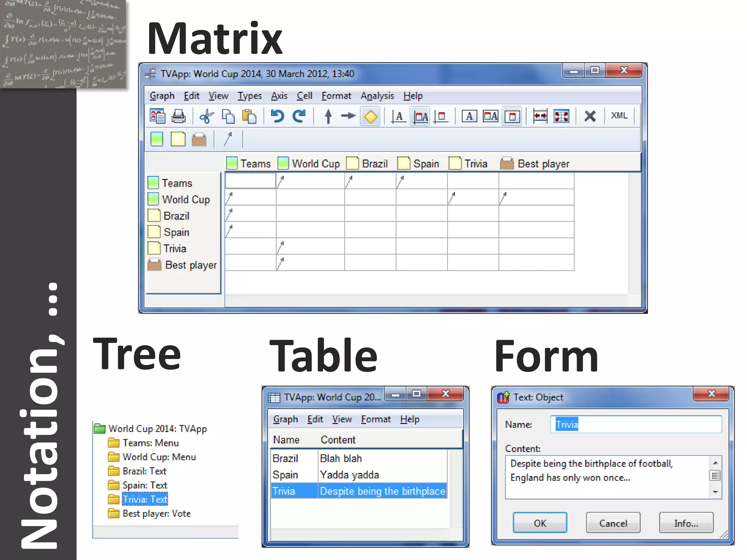Screen dimensions: 747x560
Task: Select Spain: Text in the tree
Action: click(x=138, y=486)
